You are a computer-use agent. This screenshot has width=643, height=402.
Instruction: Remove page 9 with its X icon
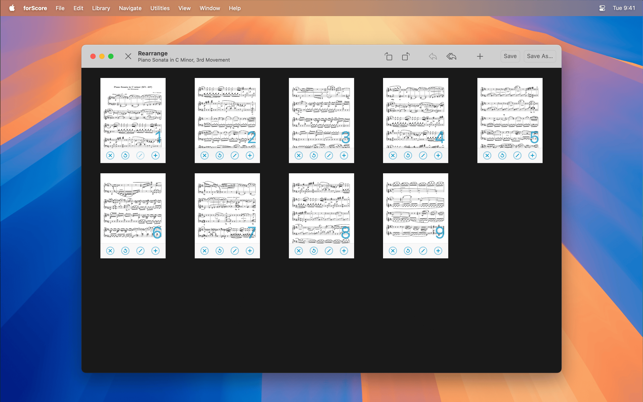tap(393, 251)
